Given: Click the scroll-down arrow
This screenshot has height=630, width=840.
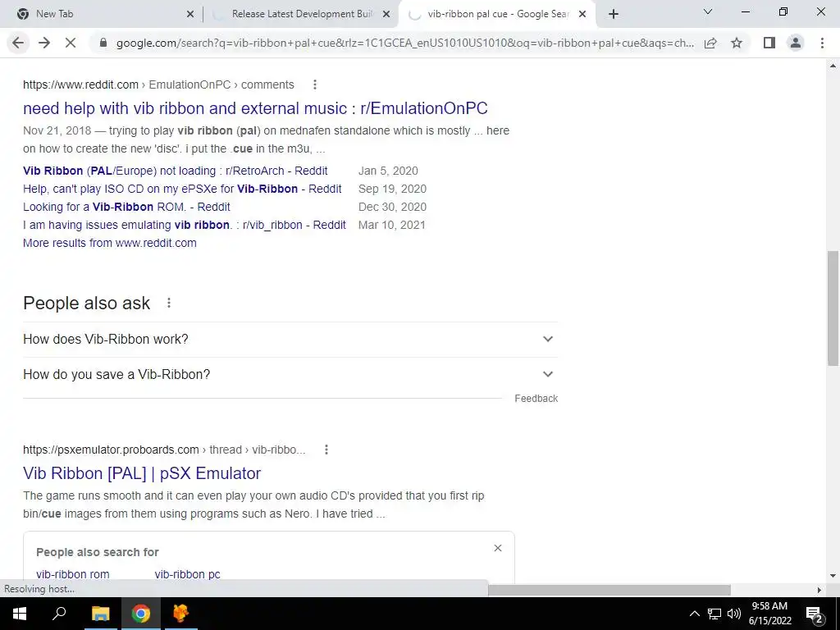Looking at the screenshot, I should tap(833, 576).
